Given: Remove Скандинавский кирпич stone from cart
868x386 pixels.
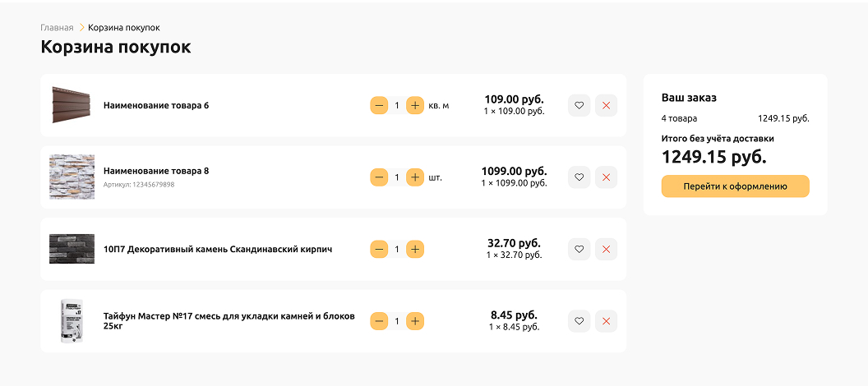Looking at the screenshot, I should coord(606,249).
